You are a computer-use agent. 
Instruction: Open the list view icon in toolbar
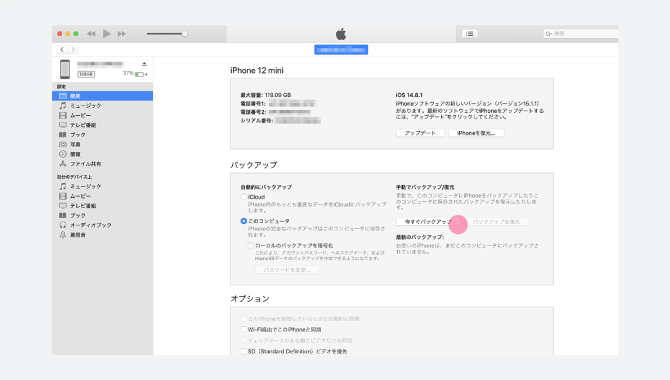470,34
